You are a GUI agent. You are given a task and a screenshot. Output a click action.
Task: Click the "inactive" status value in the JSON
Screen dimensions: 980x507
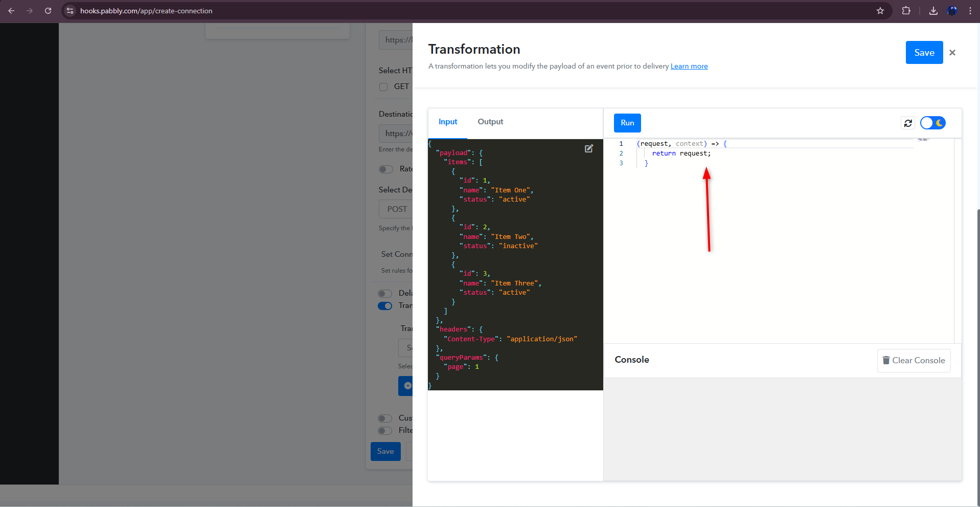[x=518, y=246]
